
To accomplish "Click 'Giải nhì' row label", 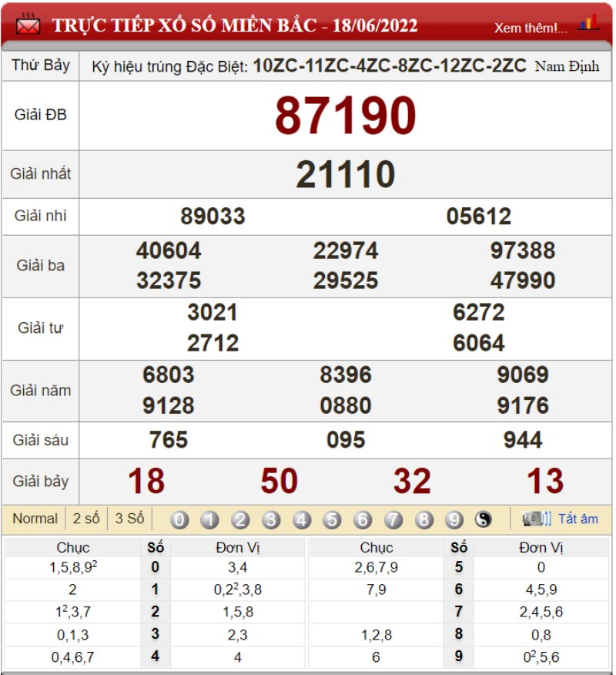I will point(41,216).
